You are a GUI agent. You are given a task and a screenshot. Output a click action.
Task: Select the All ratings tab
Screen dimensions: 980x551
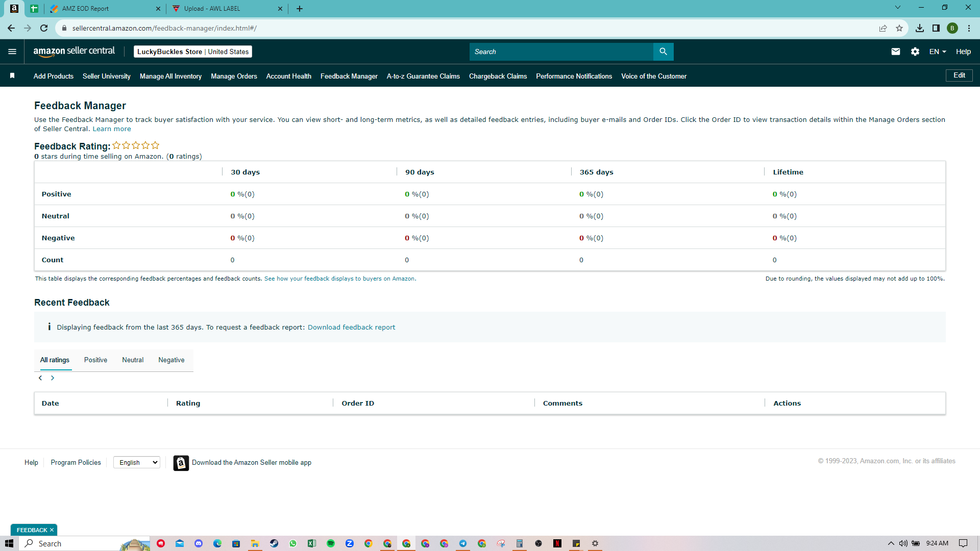pos(55,360)
